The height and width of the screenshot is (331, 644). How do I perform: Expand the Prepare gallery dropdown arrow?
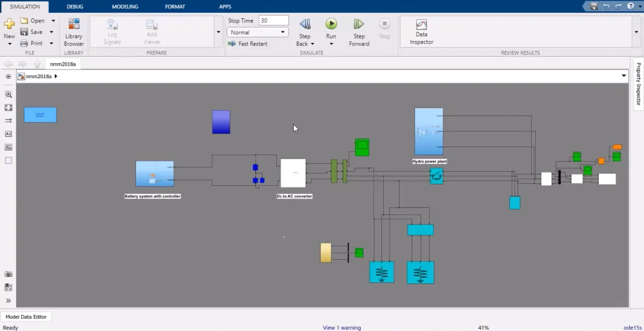[x=218, y=32]
